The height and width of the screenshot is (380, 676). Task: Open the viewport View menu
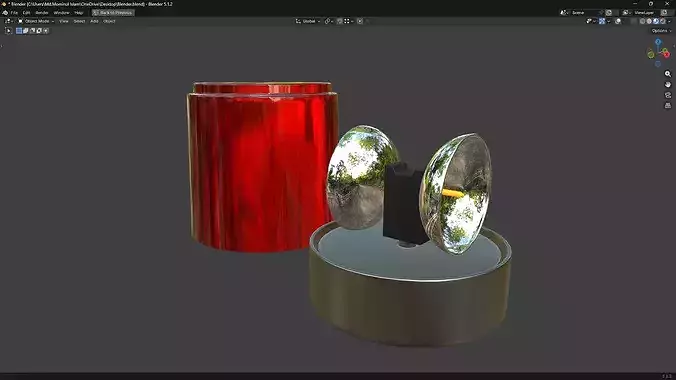tap(64, 21)
